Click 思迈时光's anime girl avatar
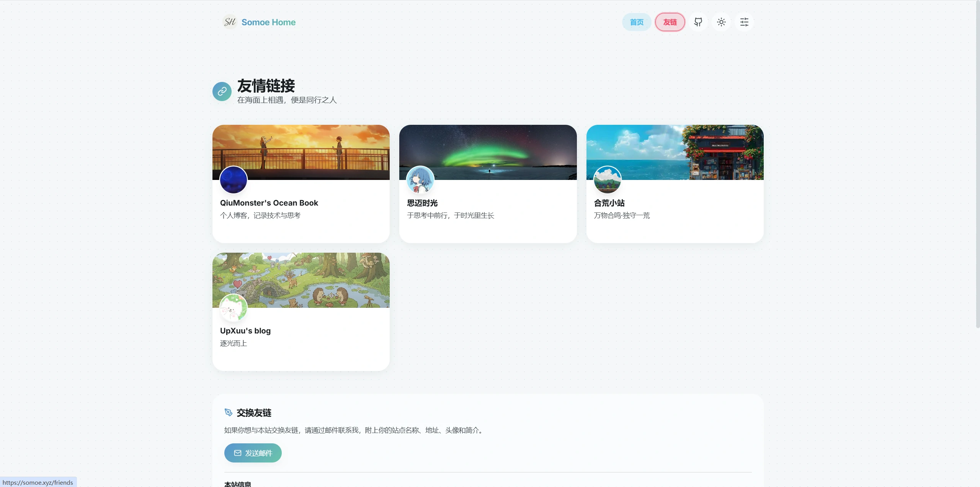The width and height of the screenshot is (980, 487). pyautogui.click(x=420, y=180)
